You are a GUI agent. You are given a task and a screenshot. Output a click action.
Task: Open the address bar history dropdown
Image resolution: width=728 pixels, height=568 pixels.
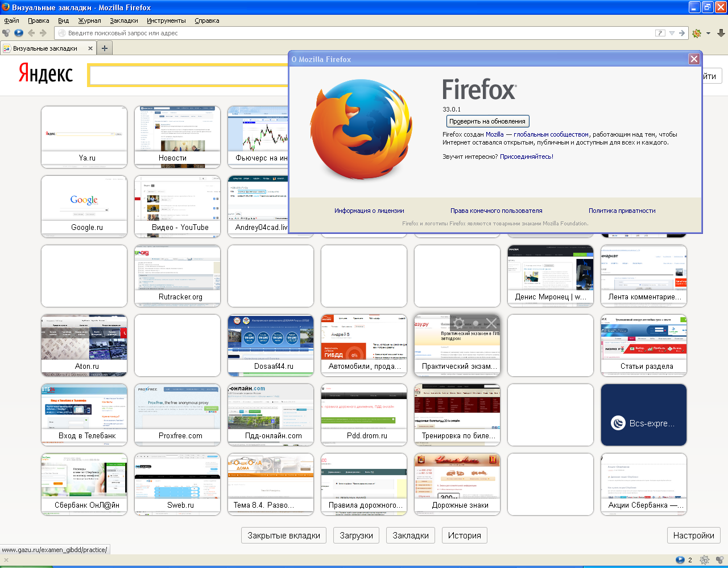[x=672, y=33]
